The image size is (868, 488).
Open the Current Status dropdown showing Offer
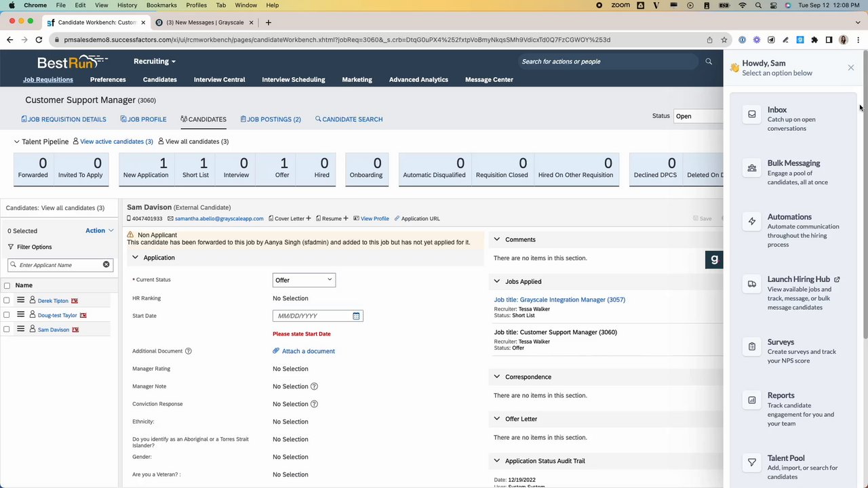tap(304, 280)
